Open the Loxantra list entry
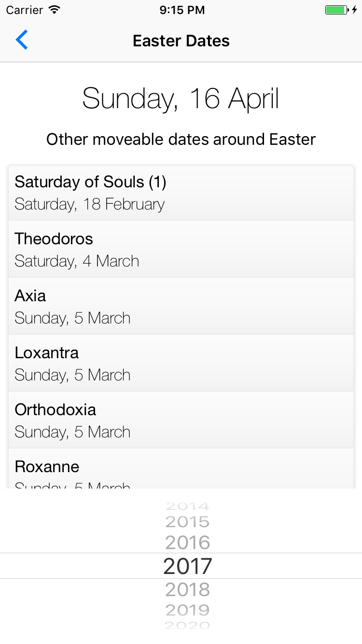Screen dimensions: 362x644 (x=181, y=363)
